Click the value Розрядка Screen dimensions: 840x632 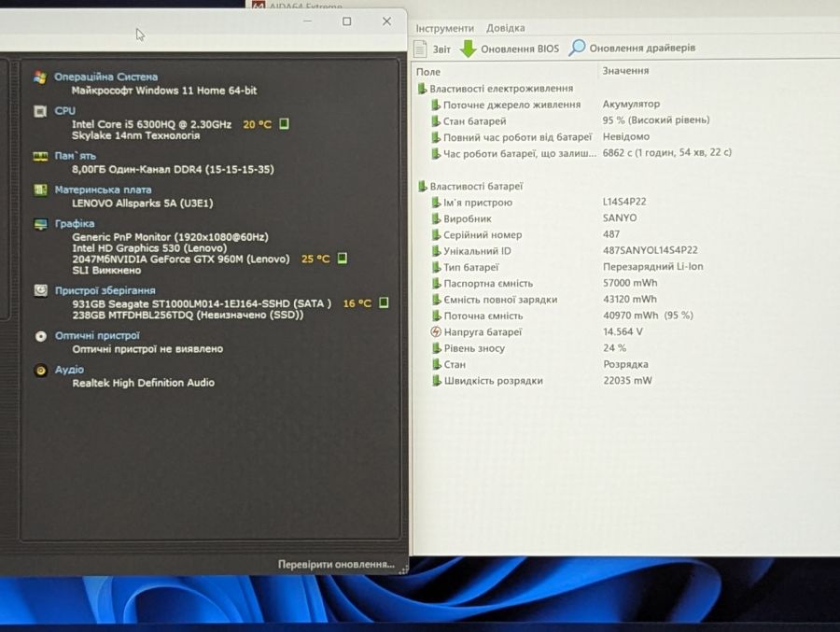click(x=625, y=364)
